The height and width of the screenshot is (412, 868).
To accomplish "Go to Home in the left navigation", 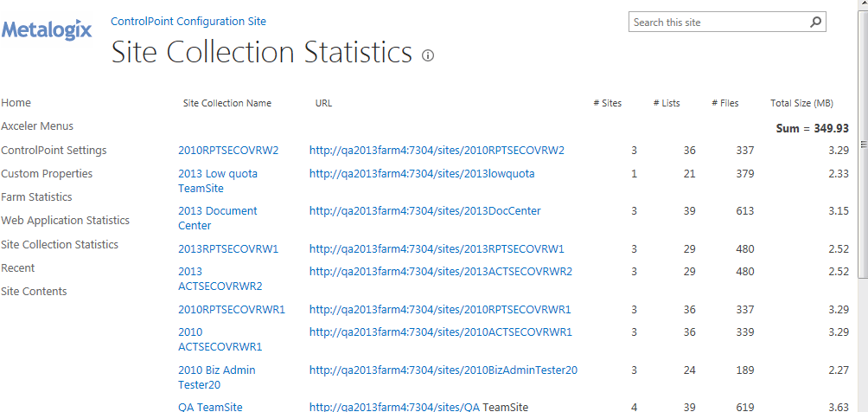I will tap(16, 103).
